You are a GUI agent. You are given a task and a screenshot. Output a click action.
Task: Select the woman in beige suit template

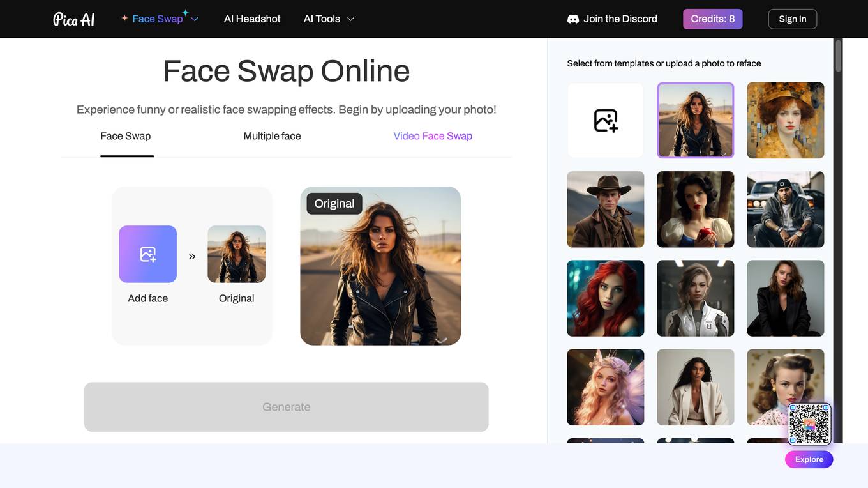click(696, 387)
